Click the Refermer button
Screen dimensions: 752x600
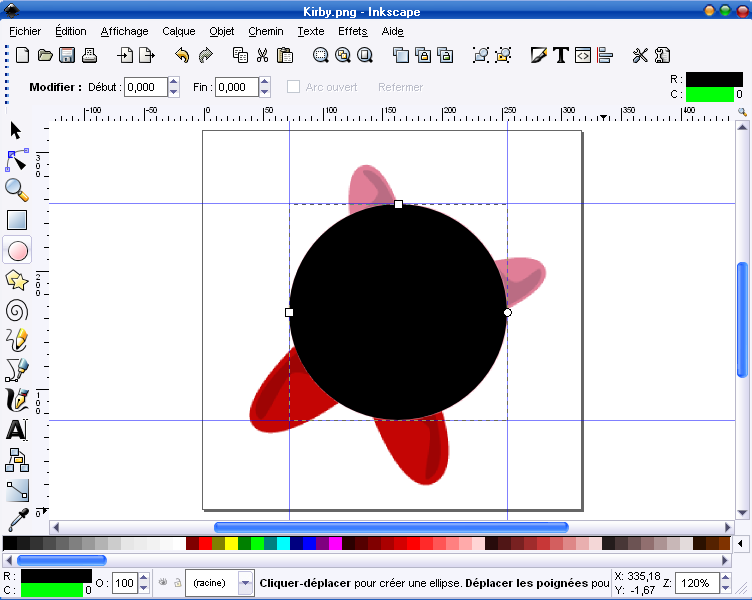pos(400,87)
